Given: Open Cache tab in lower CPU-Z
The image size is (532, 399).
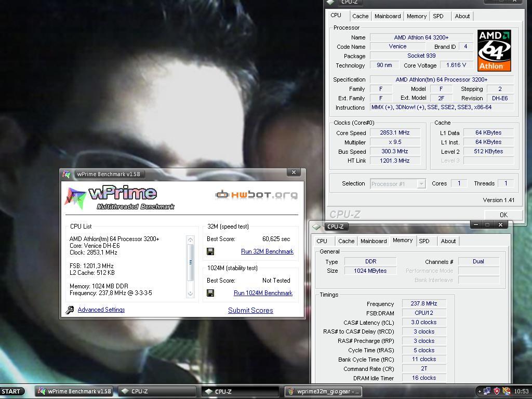Looking at the screenshot, I should pyautogui.click(x=346, y=241).
